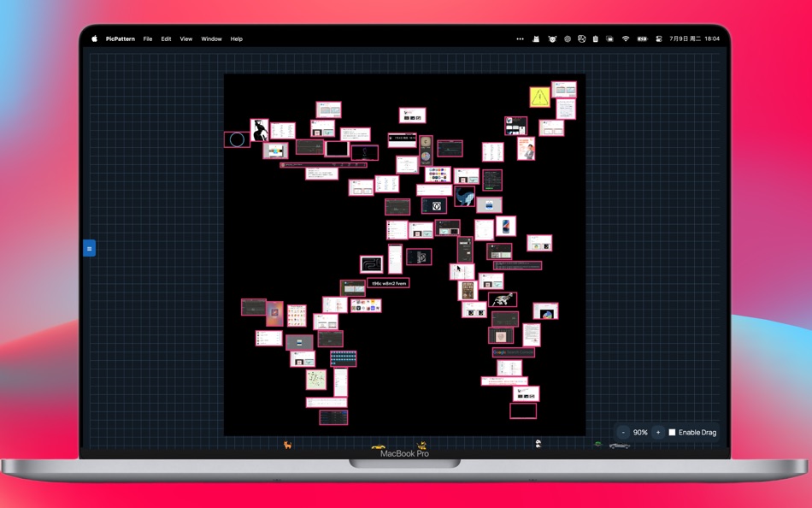Click the green car icon near zoom controls
The height and width of the screenshot is (508, 812).
[x=598, y=445]
